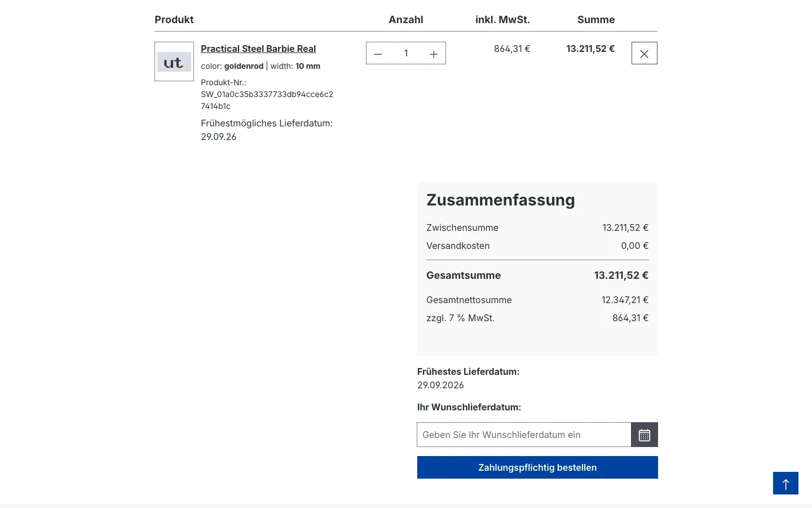Click the Frühestes Lieferdatum label
Screen dimensions: 812x508
point(469,371)
